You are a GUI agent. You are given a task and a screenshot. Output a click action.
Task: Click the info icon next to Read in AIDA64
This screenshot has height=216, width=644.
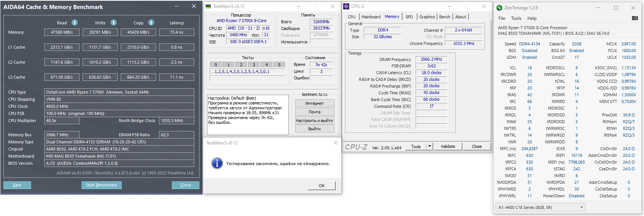point(75,22)
